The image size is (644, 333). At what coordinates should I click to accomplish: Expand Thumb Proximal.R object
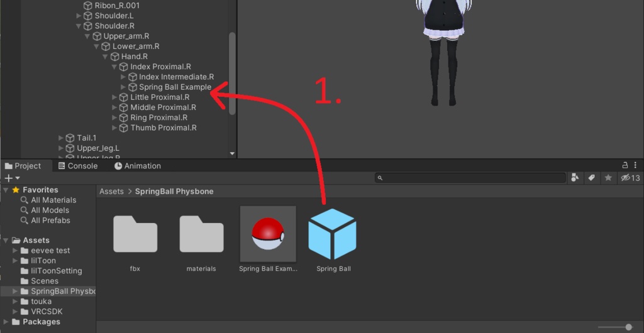pyautogui.click(x=114, y=128)
